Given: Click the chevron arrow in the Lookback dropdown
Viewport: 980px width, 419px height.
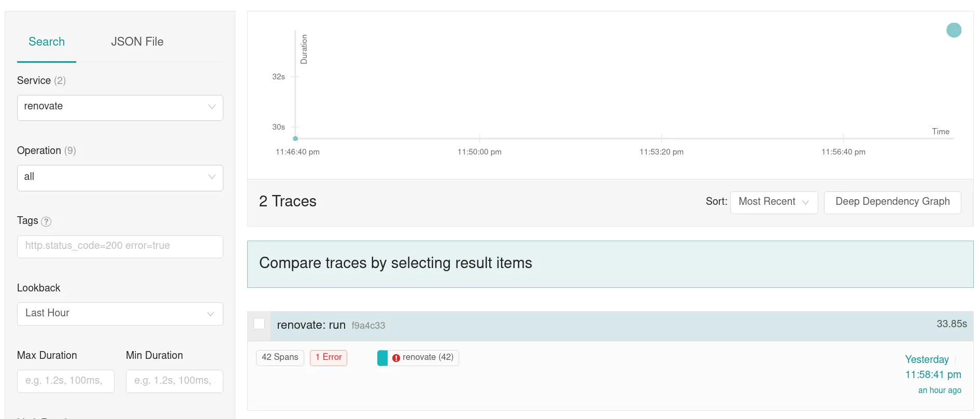Looking at the screenshot, I should tap(210, 314).
